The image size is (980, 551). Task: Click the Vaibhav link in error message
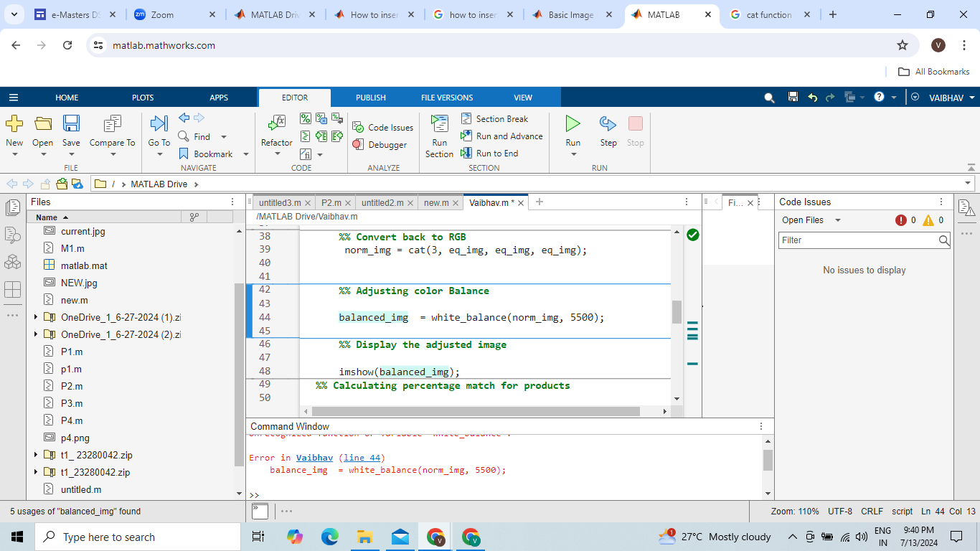(x=314, y=458)
